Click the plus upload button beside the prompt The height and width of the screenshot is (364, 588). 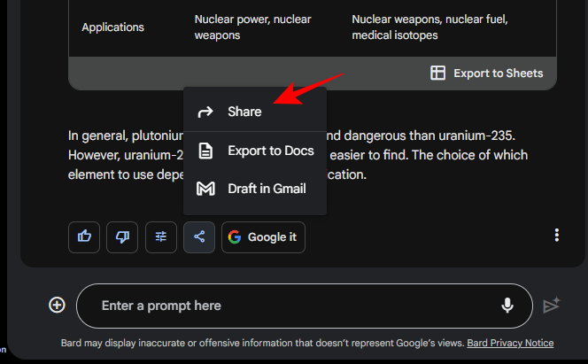point(57,306)
